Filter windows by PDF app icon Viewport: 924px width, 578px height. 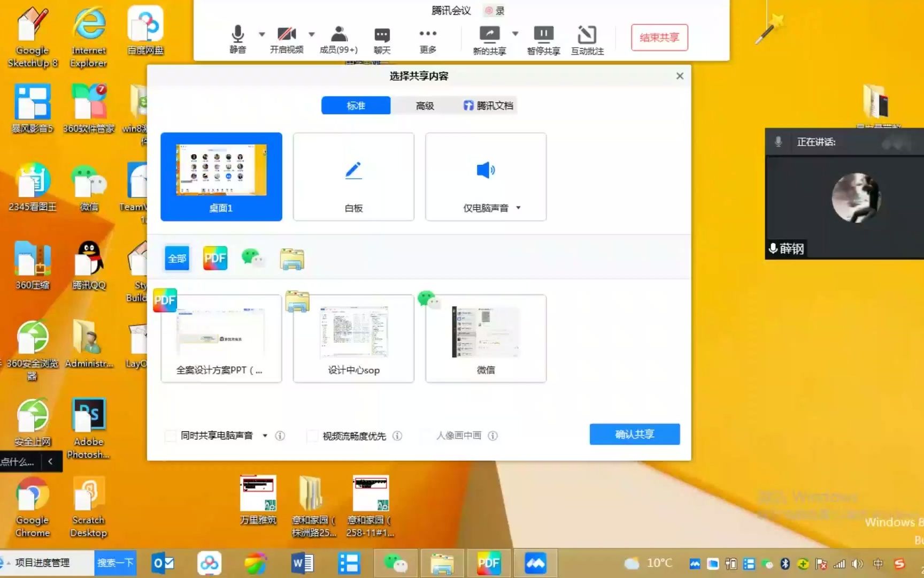(215, 258)
